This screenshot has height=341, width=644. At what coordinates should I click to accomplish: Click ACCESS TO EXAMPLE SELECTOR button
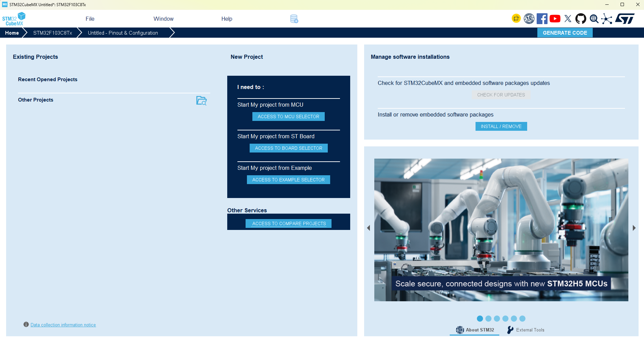pyautogui.click(x=288, y=180)
